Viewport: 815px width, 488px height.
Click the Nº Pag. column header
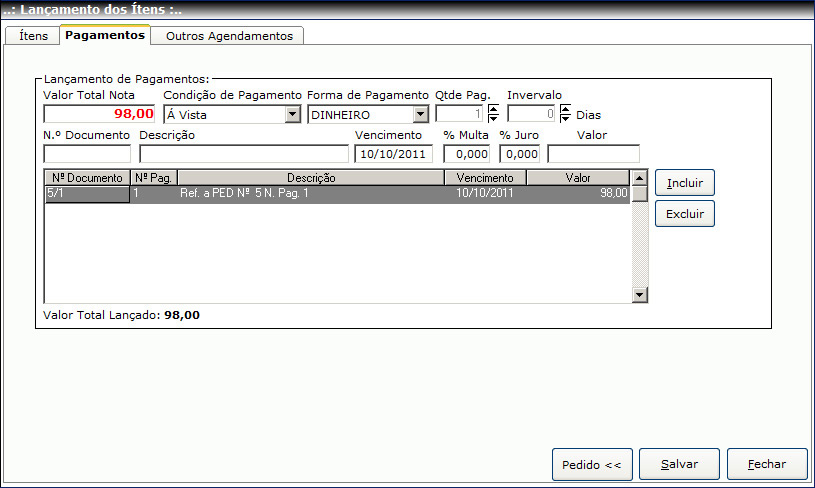tap(153, 178)
